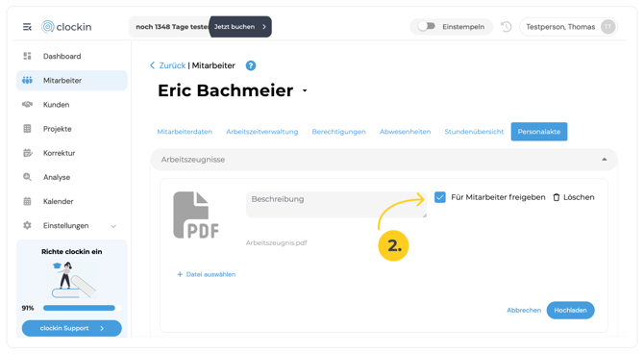Viewport: 644px width, 354px height.
Task: Go back with the Zurück link
Action: click(x=172, y=65)
